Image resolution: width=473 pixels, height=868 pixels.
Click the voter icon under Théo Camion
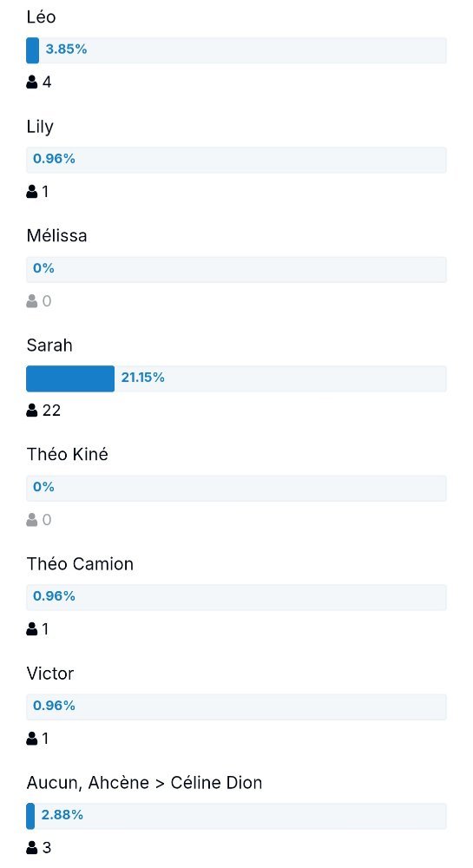32,628
